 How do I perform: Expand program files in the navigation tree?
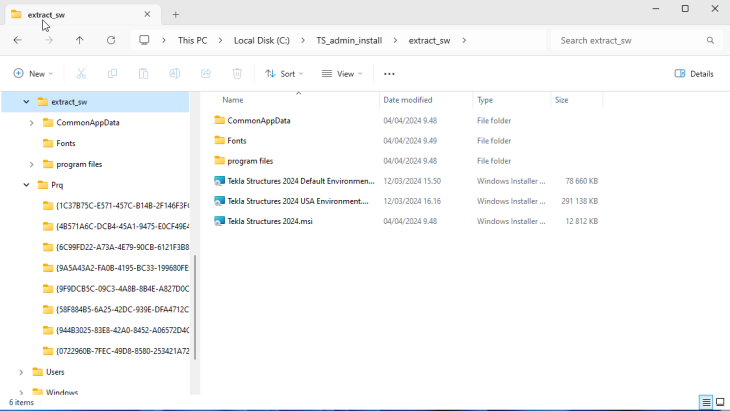31,164
